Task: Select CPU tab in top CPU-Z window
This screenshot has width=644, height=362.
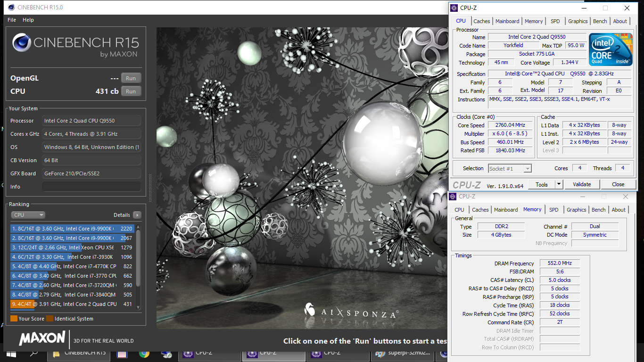Action: pos(461,21)
